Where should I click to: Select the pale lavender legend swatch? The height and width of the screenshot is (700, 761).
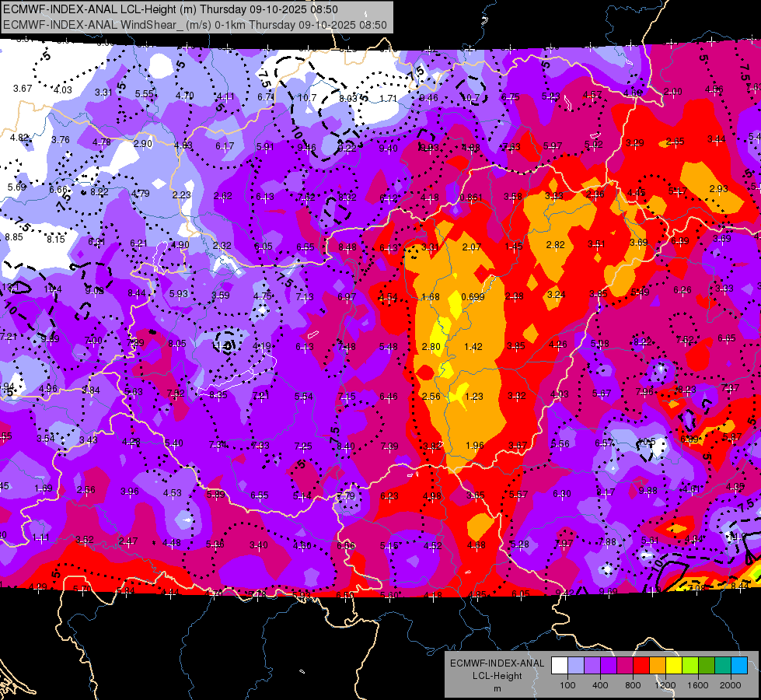[575, 666]
